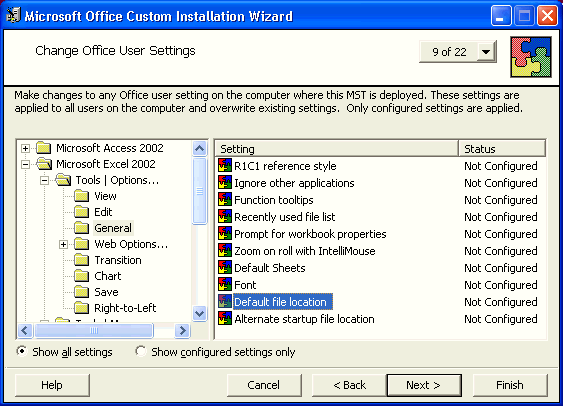Select the 'Zoom on roll with IntelliMouse' text
Viewport: 563px width, 406px height.
304,251
